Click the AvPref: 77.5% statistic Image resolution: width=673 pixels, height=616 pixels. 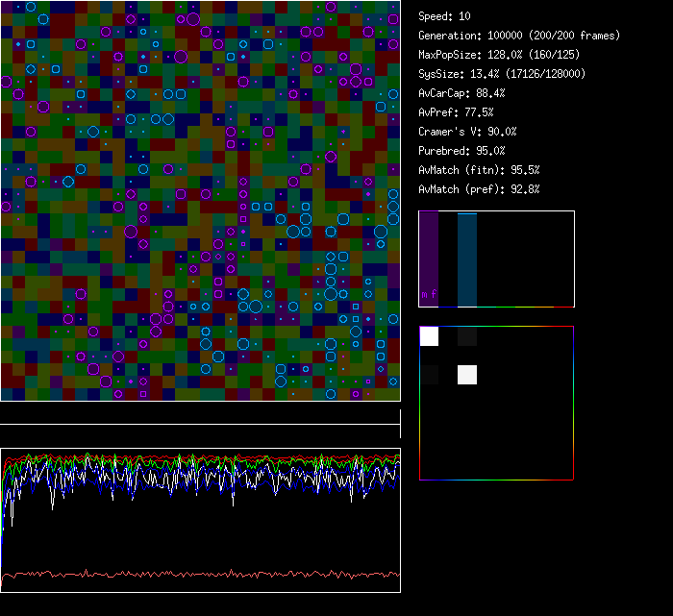456,112
